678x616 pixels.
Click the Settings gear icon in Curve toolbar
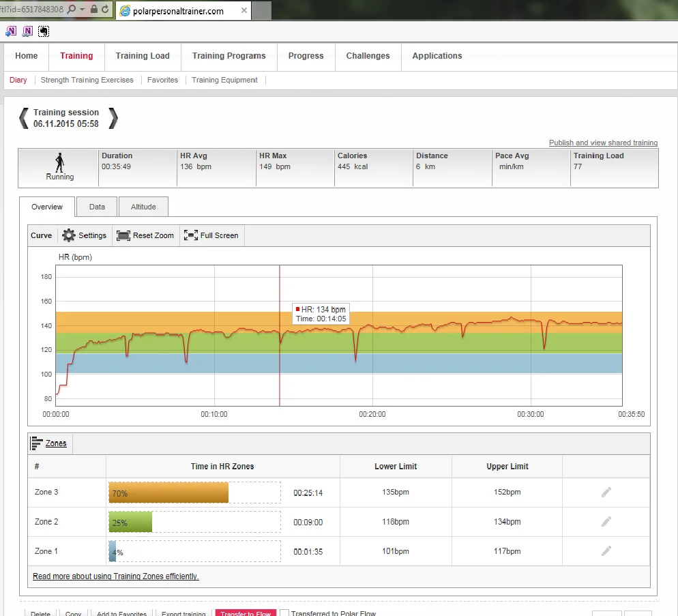tap(69, 235)
